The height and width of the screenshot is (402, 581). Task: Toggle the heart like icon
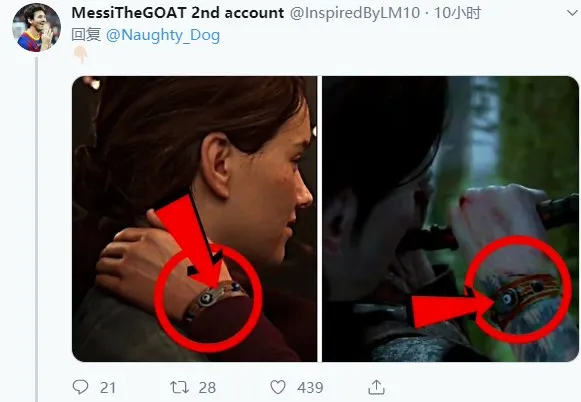click(278, 387)
